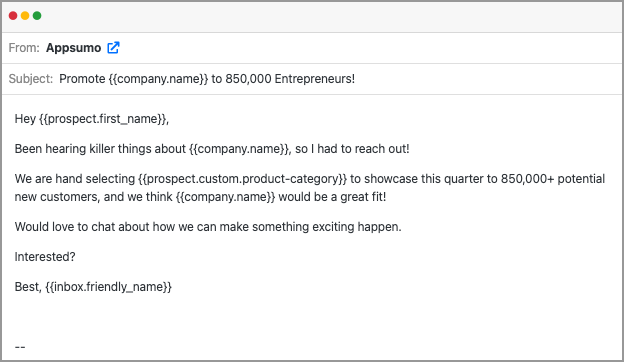This screenshot has height=362, width=624.
Task: Click the Subject: label
Action: [31, 79]
